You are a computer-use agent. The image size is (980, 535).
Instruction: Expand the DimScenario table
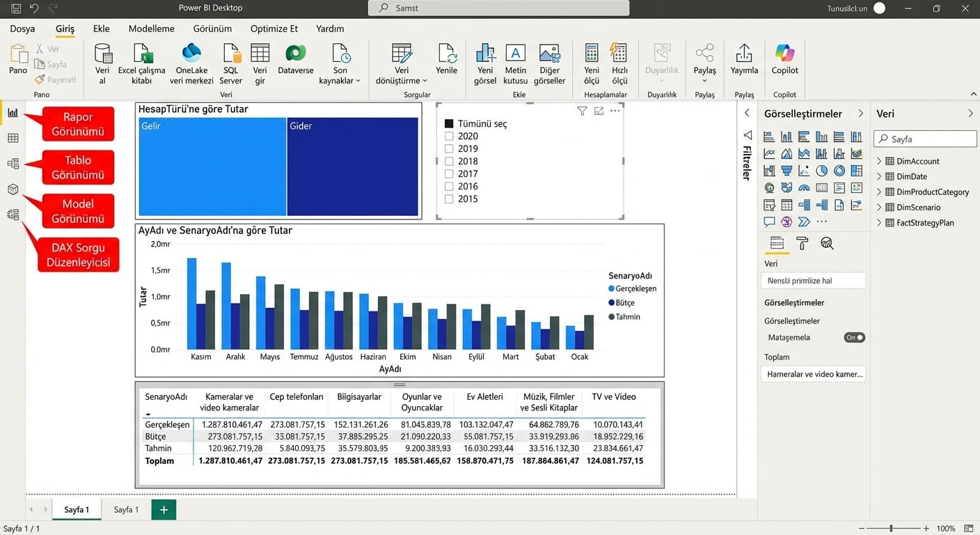pyautogui.click(x=879, y=207)
